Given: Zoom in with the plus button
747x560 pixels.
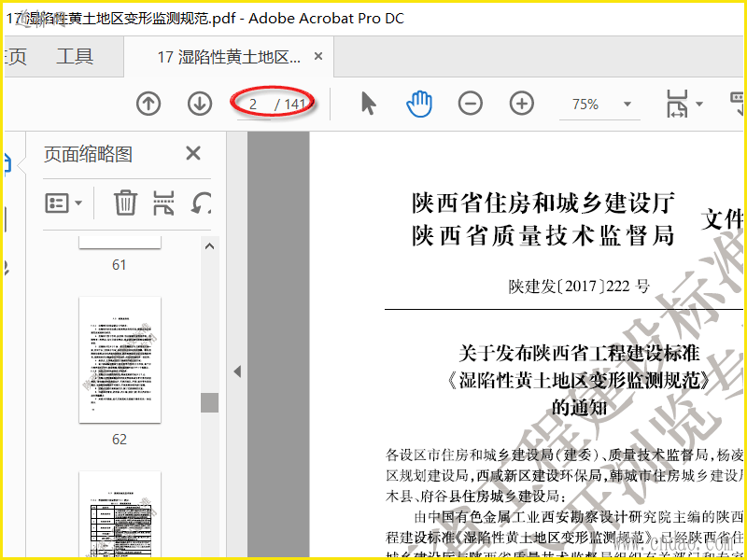Looking at the screenshot, I should point(522,104).
